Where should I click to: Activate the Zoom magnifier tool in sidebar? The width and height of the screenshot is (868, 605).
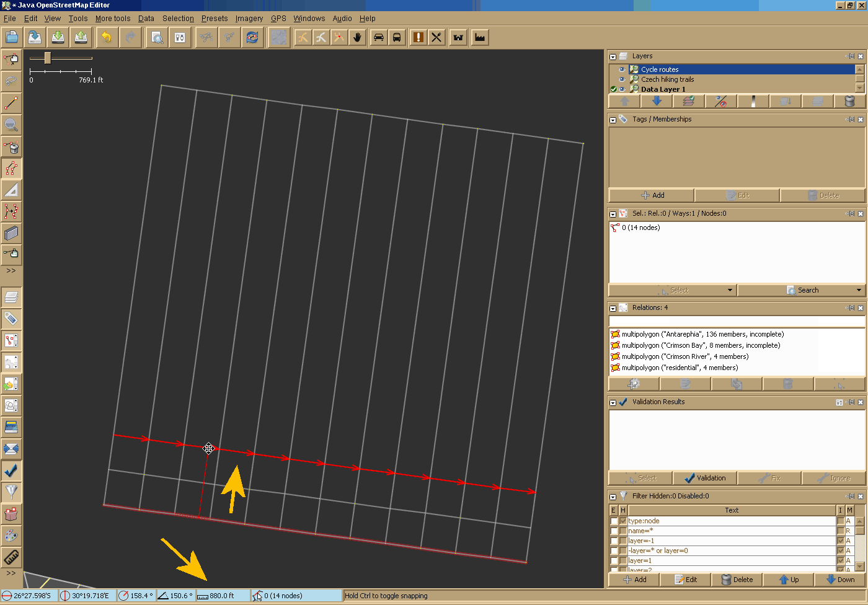(11, 125)
